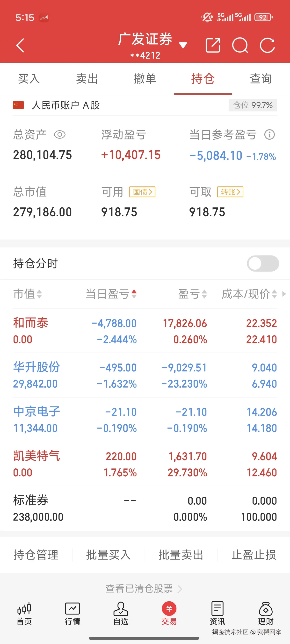
Task: Open the 华升股份 holding row
Action: click(145, 375)
